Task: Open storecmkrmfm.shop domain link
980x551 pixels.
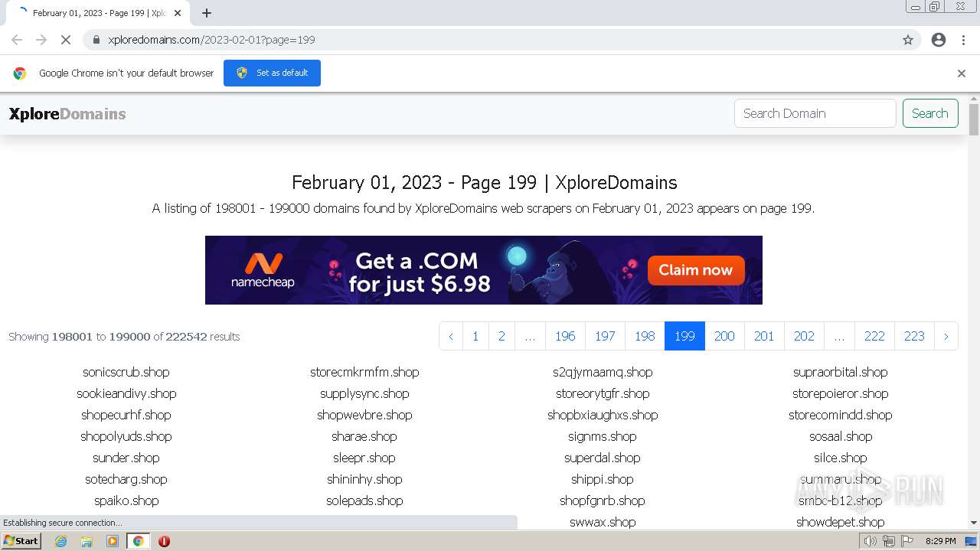Action: pos(364,372)
